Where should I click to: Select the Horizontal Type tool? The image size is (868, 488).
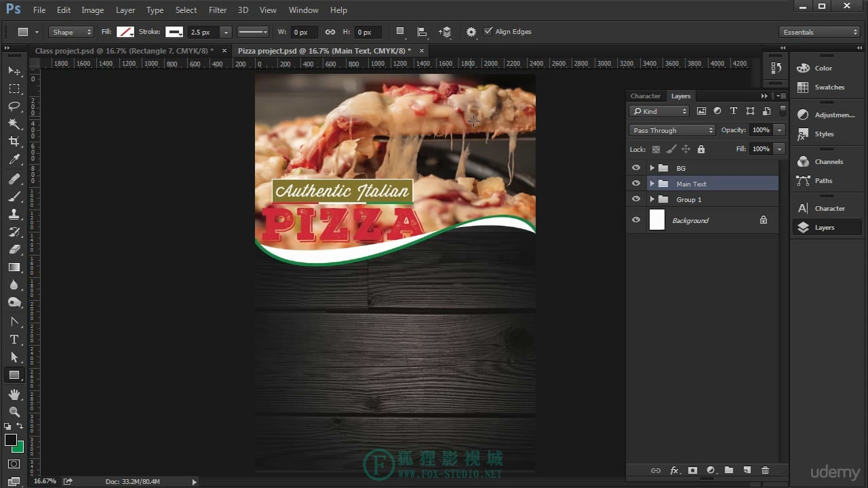14,340
